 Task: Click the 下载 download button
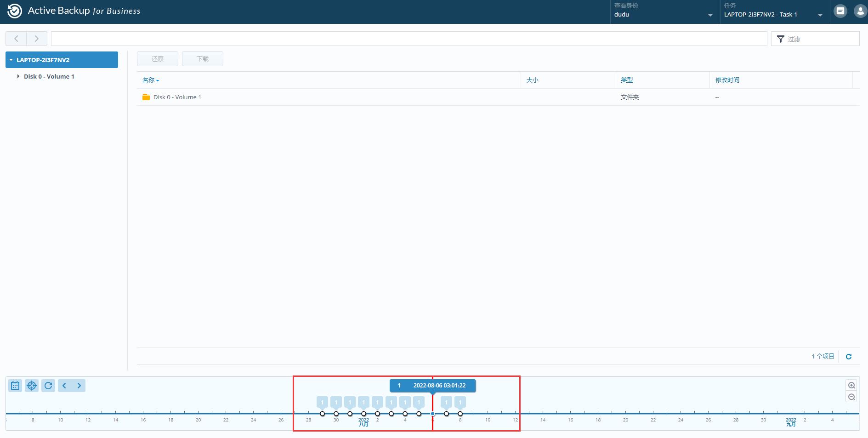click(x=202, y=59)
